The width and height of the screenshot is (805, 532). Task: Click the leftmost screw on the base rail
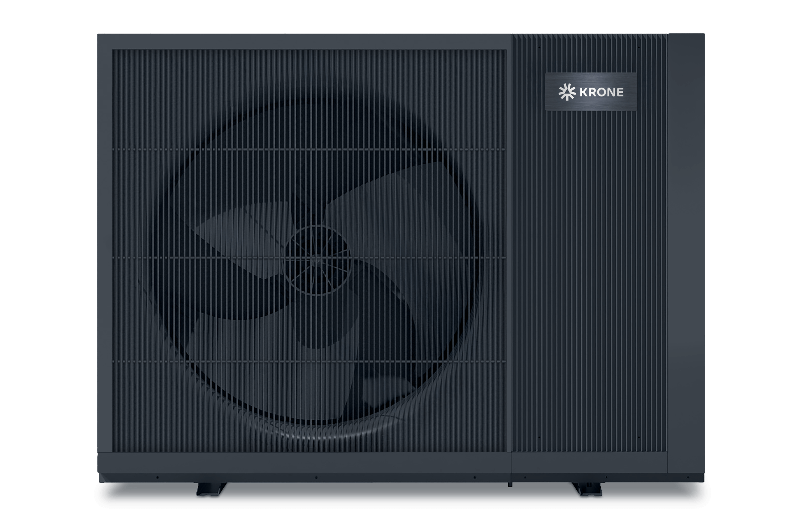click(157, 477)
